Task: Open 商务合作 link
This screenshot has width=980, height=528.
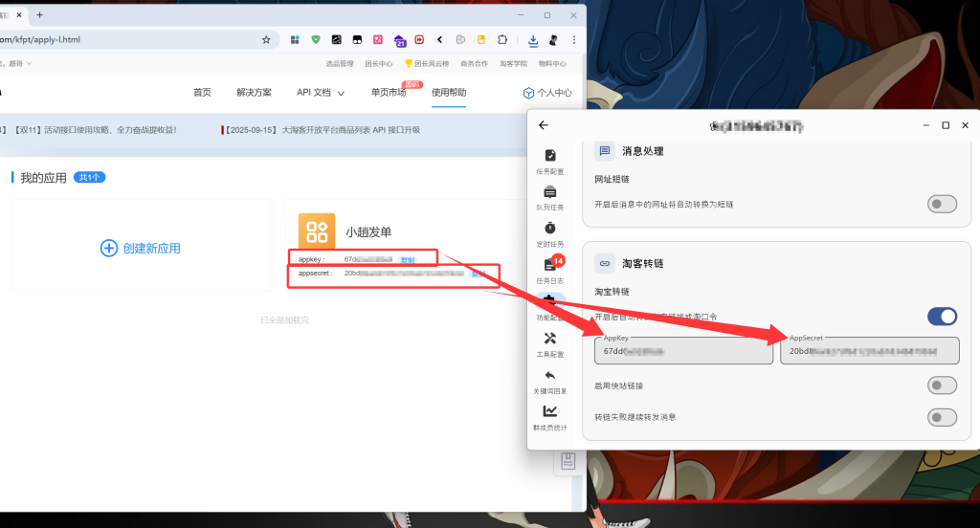Action: coord(475,64)
